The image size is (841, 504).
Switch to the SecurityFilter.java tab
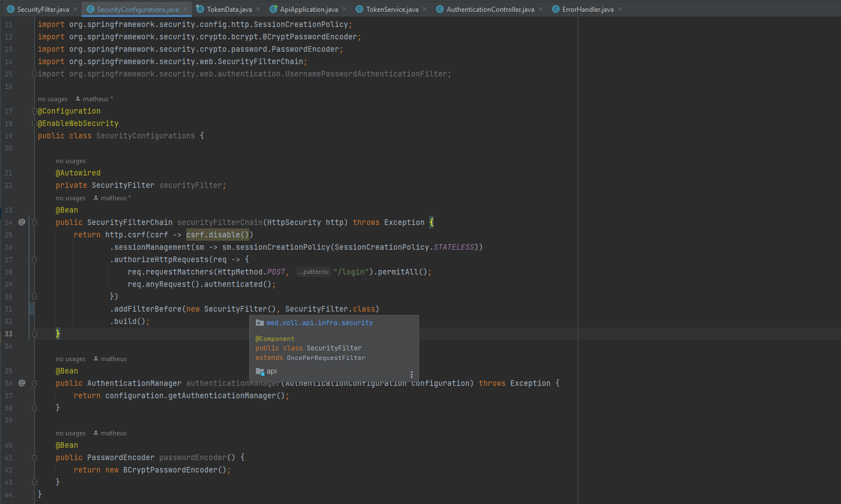click(x=43, y=10)
